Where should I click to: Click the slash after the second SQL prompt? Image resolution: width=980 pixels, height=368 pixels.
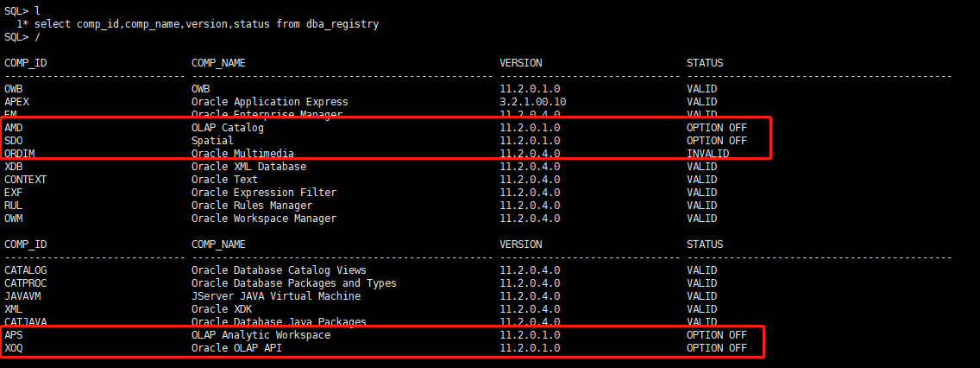(x=37, y=37)
